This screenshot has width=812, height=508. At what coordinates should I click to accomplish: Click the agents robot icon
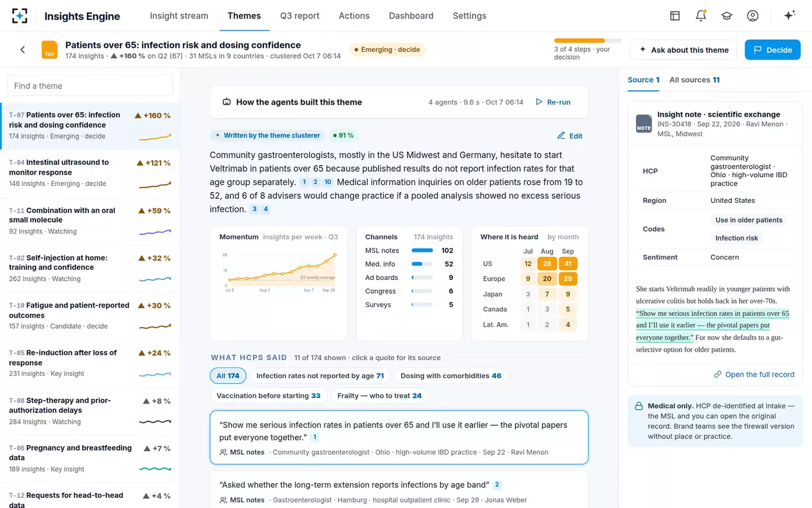[x=227, y=102]
